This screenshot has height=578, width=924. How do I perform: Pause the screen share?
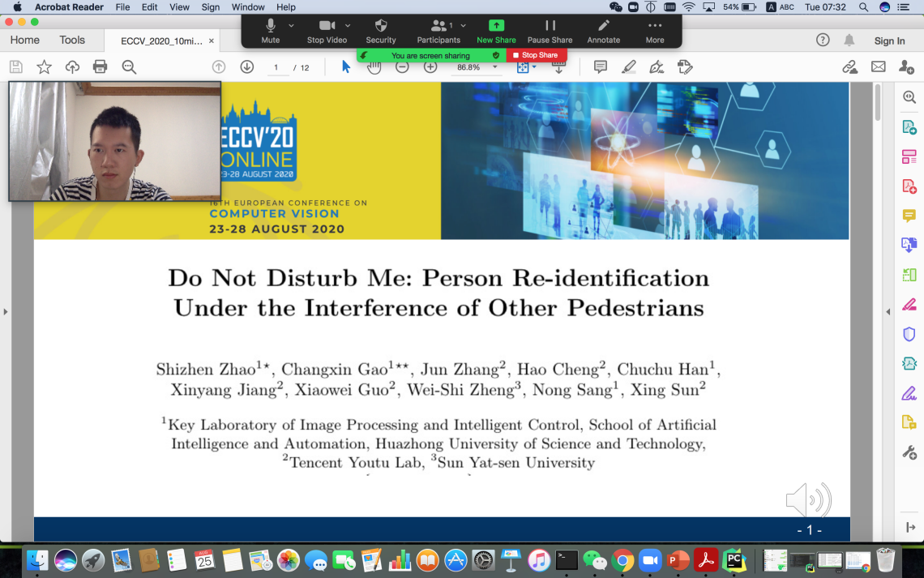(x=550, y=31)
